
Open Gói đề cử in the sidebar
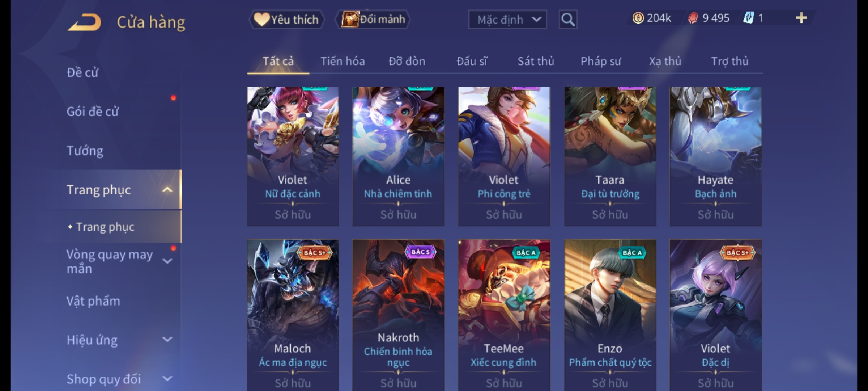pyautogui.click(x=92, y=112)
